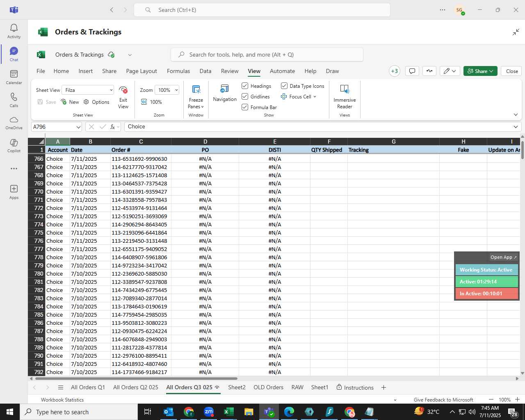Select order 113-6531692-9990630 cell
The height and width of the screenshot is (420, 525).
141,159
